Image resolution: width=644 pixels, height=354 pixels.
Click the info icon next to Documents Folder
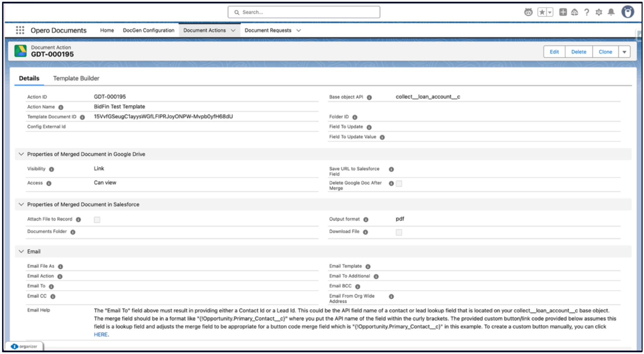[73, 232]
